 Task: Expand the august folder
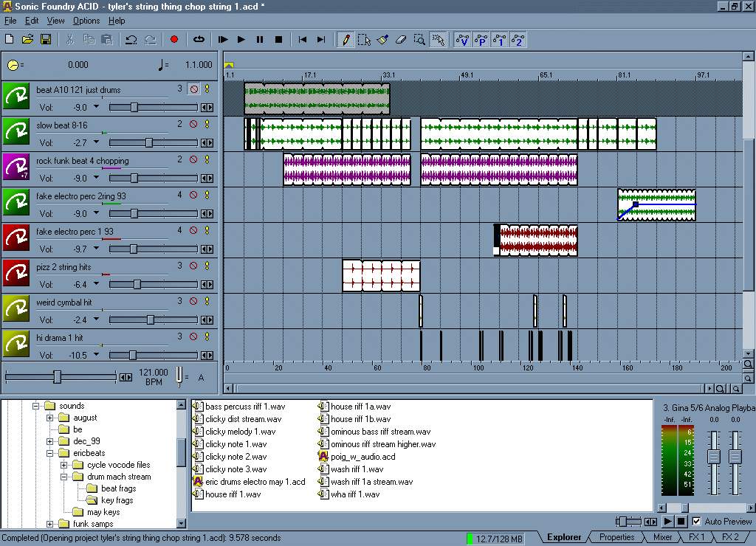49,418
